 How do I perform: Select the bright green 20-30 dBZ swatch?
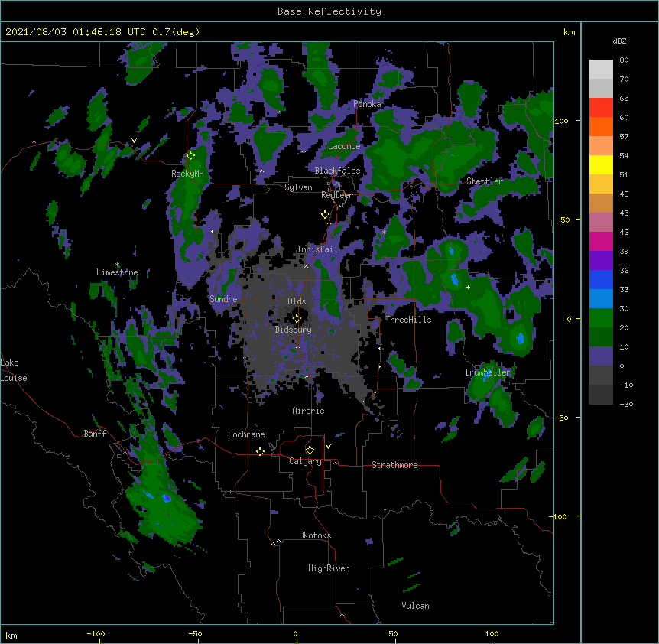601,318
